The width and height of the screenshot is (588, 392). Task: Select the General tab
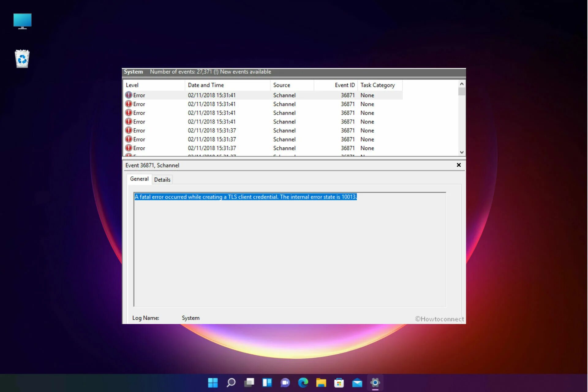click(139, 179)
